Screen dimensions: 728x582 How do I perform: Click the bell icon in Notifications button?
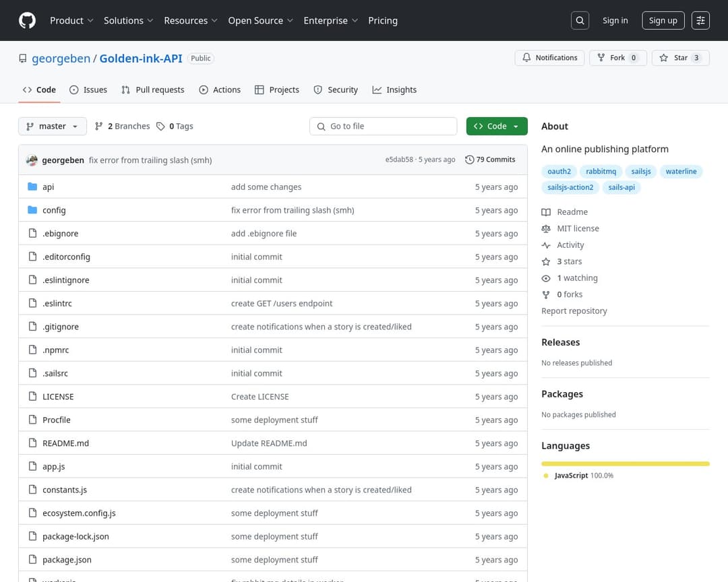[x=526, y=57]
